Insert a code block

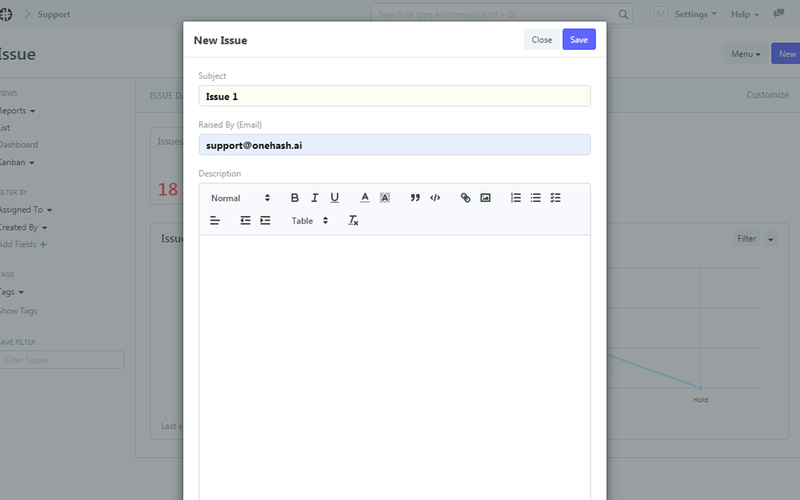pyautogui.click(x=435, y=198)
